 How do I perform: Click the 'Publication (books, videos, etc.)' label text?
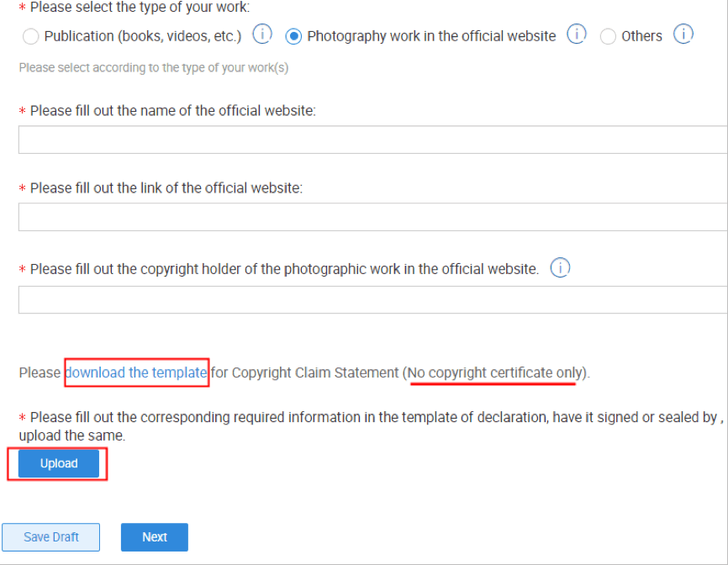pyautogui.click(x=143, y=36)
